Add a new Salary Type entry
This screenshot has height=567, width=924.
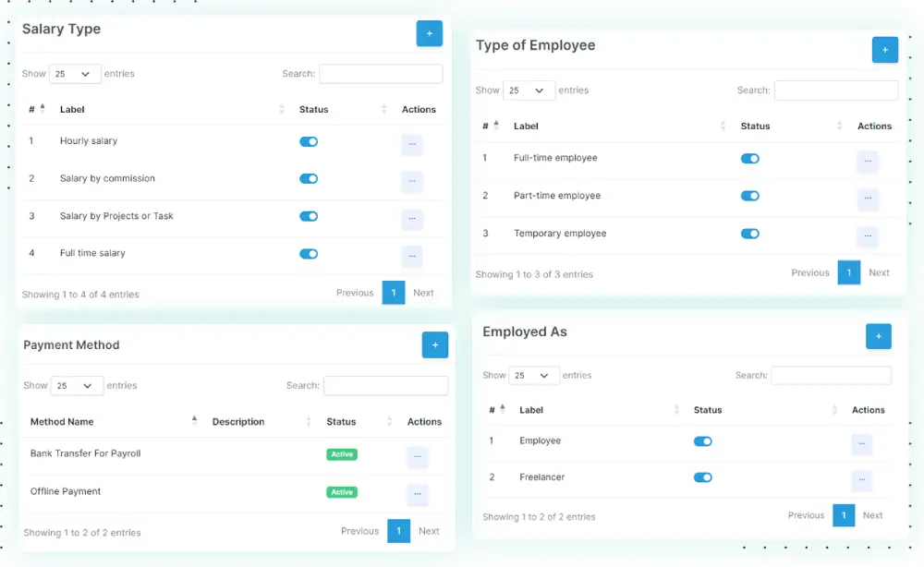[x=429, y=33]
